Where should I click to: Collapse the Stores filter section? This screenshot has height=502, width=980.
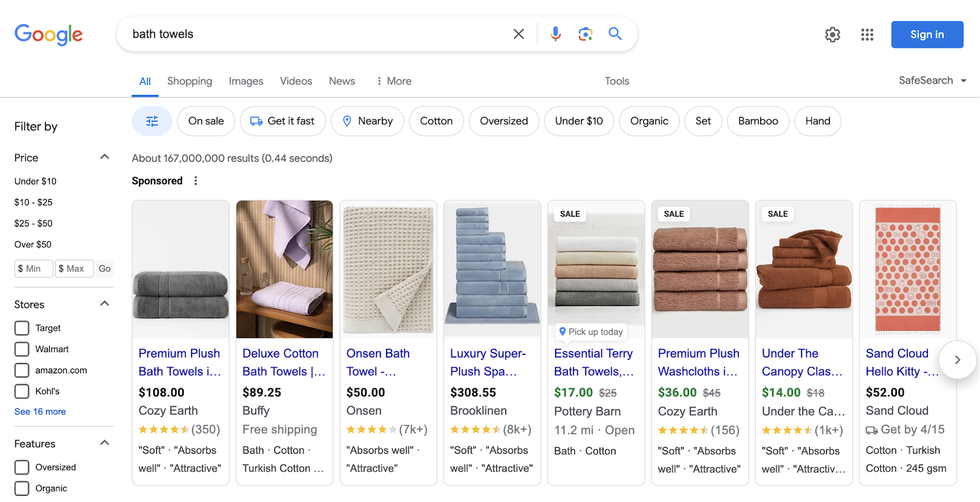point(105,304)
